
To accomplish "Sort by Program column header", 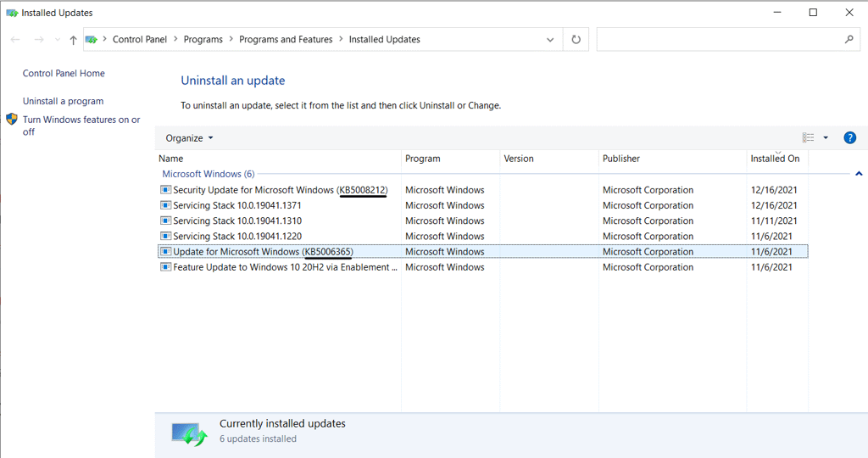I will point(451,159).
